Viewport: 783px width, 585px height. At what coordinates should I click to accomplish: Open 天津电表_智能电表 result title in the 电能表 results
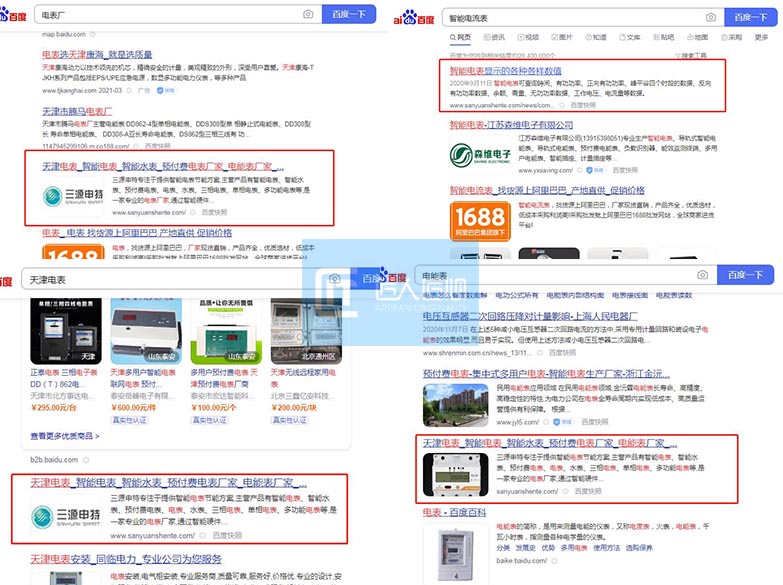pyautogui.click(x=550, y=443)
